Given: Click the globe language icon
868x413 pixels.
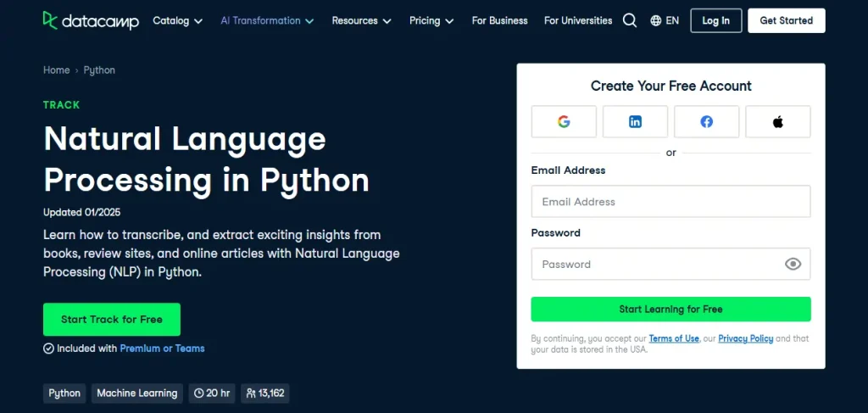Looking at the screenshot, I should (656, 20).
